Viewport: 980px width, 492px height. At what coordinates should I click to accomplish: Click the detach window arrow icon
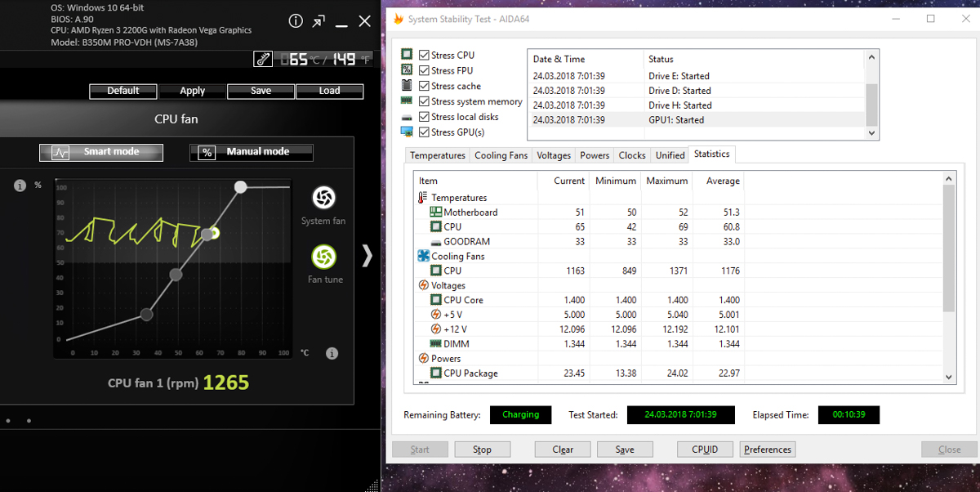pyautogui.click(x=319, y=21)
